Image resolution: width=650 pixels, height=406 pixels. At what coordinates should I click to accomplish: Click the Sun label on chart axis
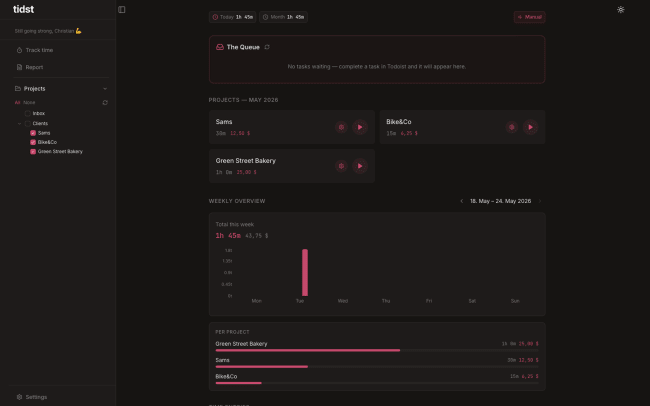[515, 301]
